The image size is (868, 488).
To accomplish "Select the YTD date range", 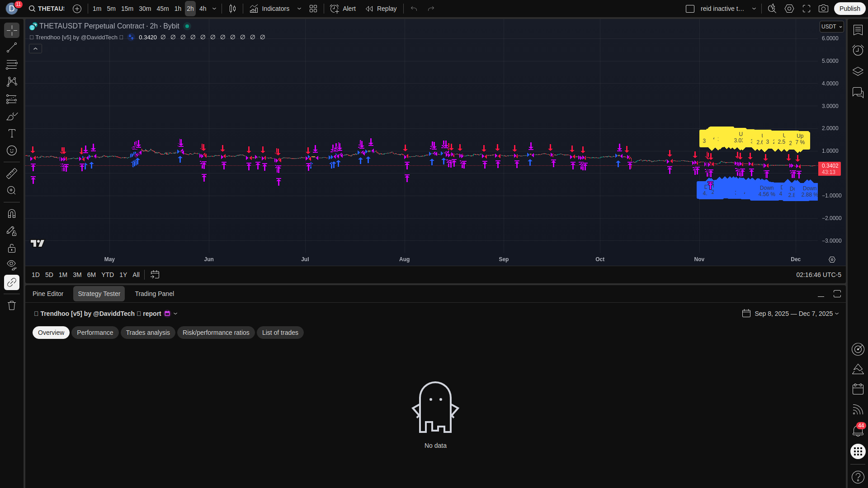I will coord(108,275).
